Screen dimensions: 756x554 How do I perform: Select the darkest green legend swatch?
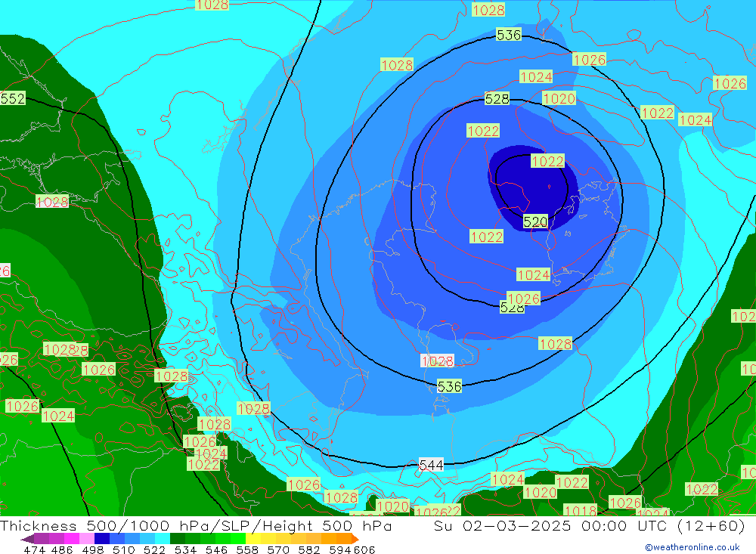[178, 539]
